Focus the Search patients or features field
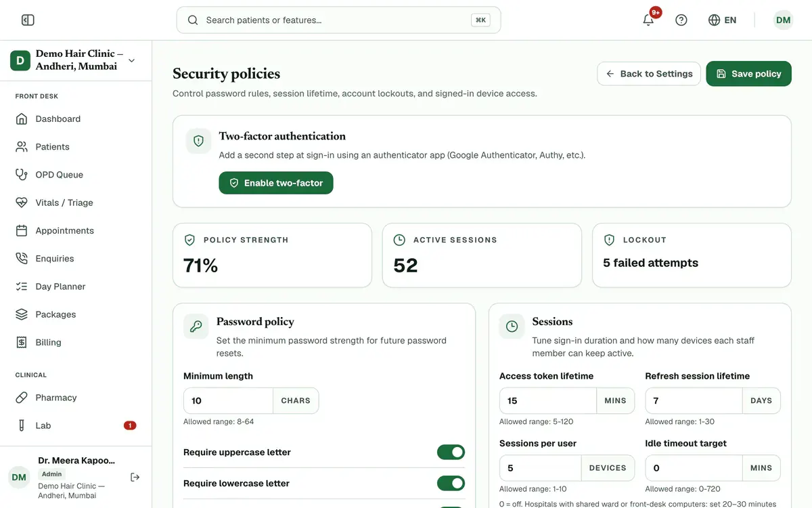Screen dimensions: 812x508 [338, 20]
